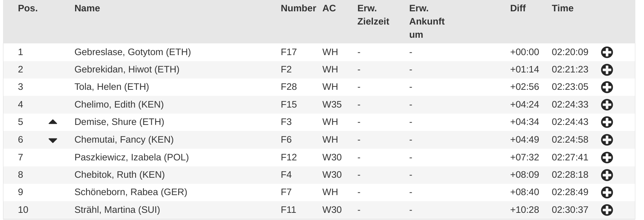Click the Name column header
The image size is (644, 220).
click(87, 8)
